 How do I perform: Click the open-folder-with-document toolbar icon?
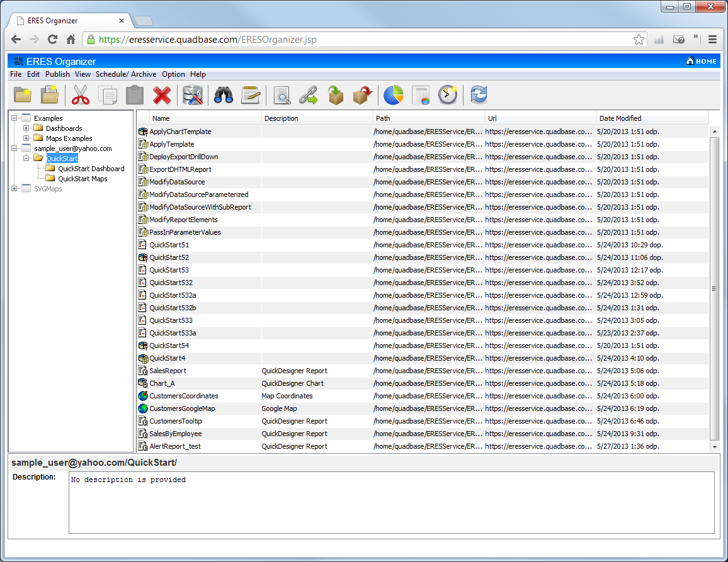tap(50, 95)
